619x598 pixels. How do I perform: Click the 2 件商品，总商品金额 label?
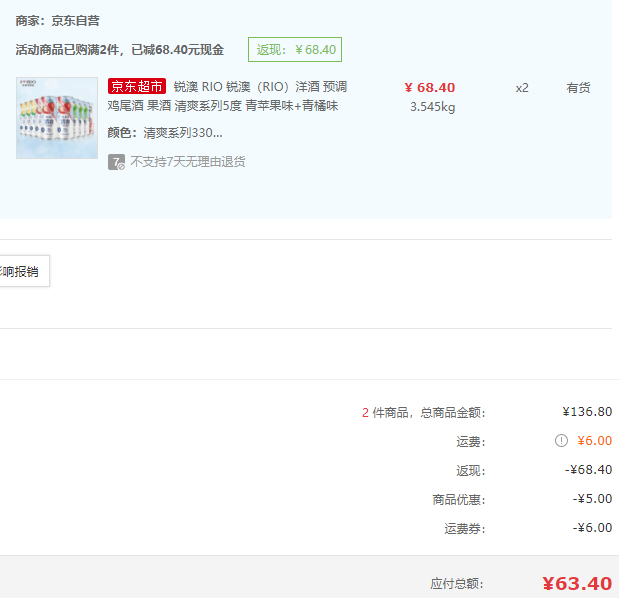pos(424,413)
